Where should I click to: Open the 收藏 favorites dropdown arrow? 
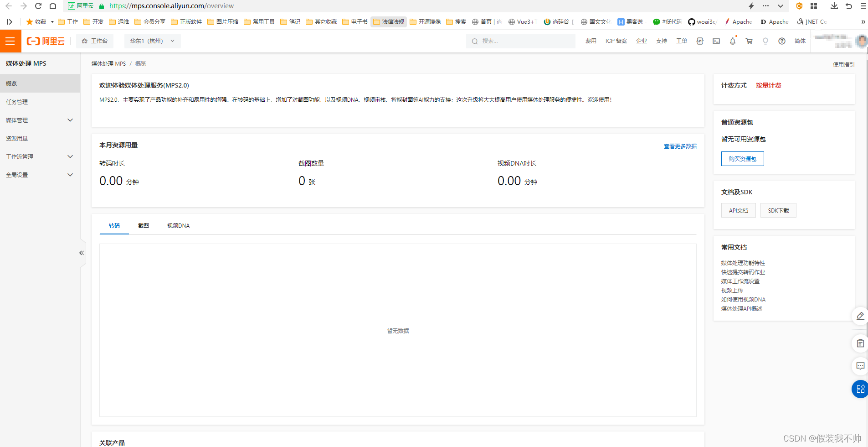coord(52,22)
